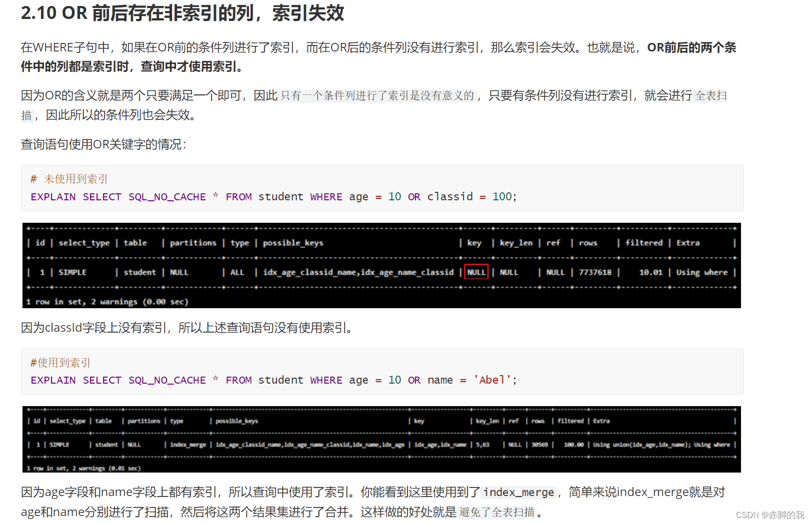Image resolution: width=812 pixels, height=524 pixels.
Task: Click the "possible_keys" header in the first result table
Action: [x=293, y=243]
